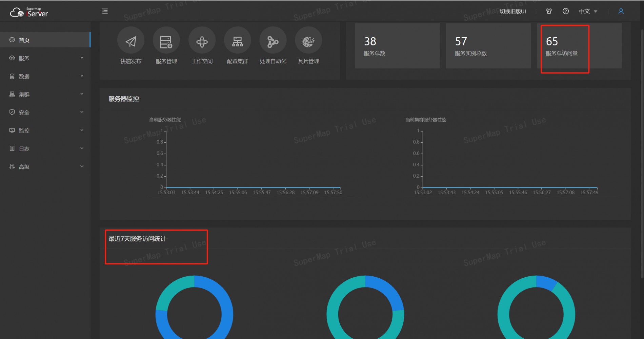
Task: Select 日志 in the sidebar menu
Action: pos(45,148)
